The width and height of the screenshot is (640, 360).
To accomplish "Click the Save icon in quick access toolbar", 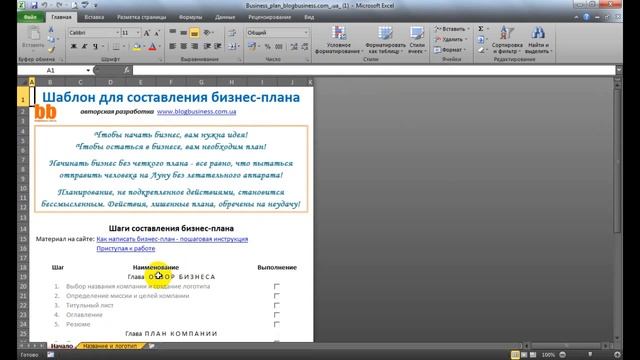I will click(x=34, y=5).
